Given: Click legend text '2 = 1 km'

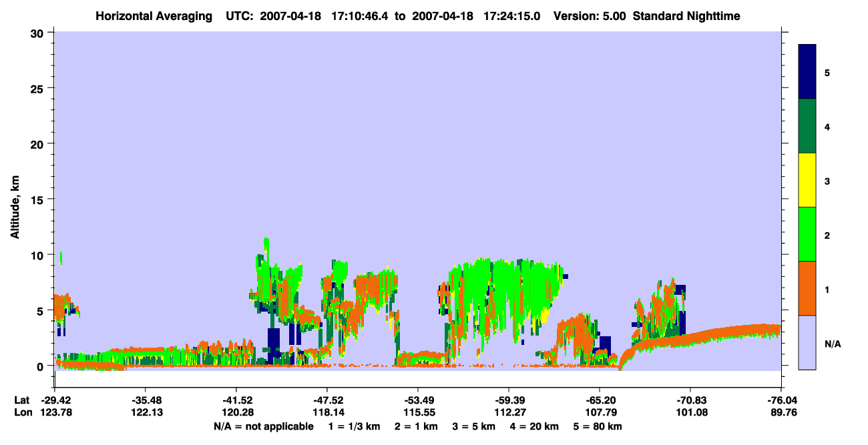Looking at the screenshot, I should (x=416, y=426).
